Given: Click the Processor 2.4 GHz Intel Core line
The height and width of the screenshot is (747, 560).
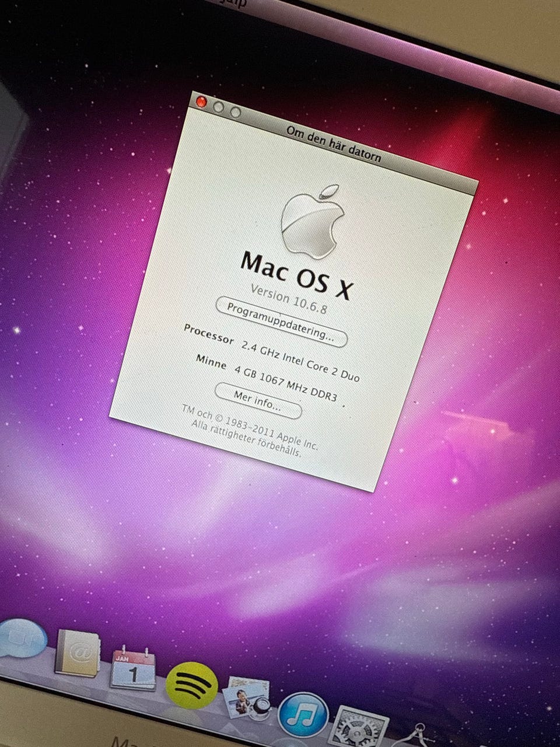Looking at the screenshot, I should [271, 352].
